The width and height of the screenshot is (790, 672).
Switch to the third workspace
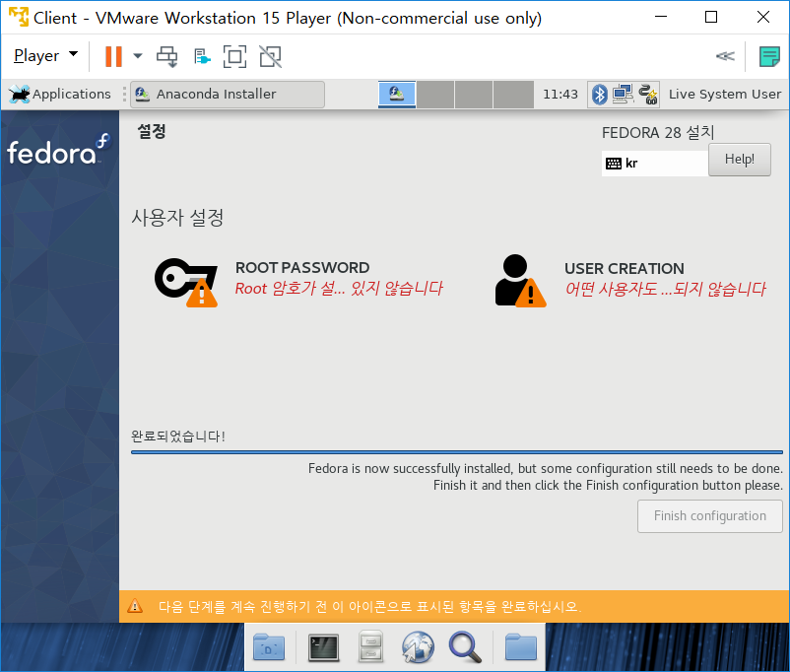click(474, 95)
